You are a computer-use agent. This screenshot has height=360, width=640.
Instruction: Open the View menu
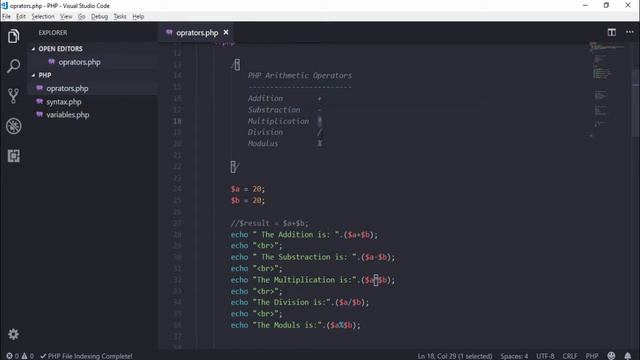point(66,16)
